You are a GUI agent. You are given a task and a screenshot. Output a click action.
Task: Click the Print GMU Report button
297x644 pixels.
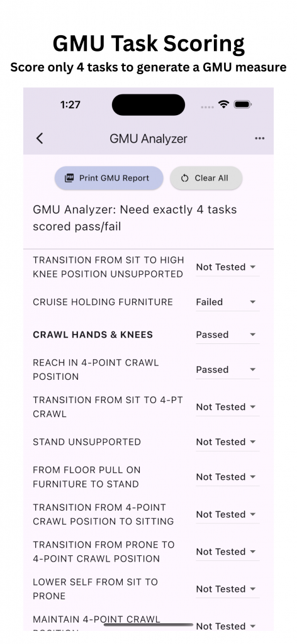tap(109, 178)
